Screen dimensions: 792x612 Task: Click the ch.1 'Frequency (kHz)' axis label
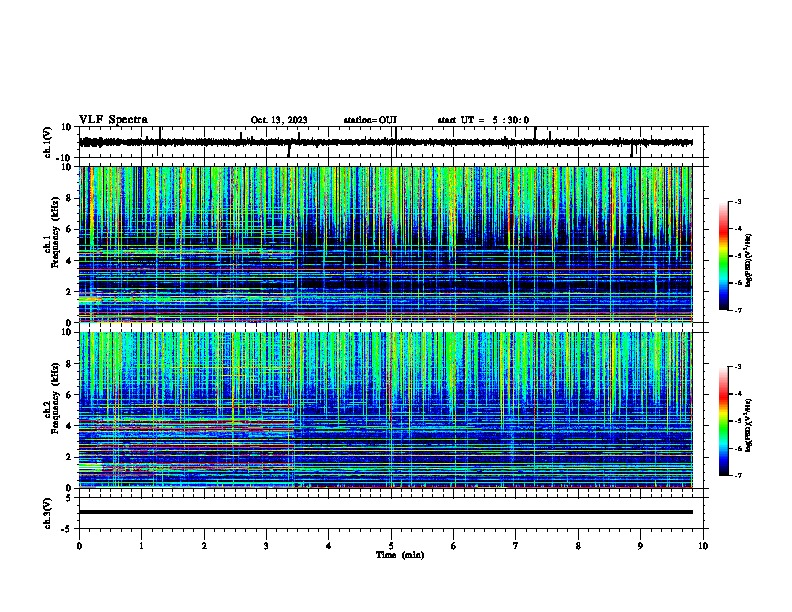tap(55, 233)
